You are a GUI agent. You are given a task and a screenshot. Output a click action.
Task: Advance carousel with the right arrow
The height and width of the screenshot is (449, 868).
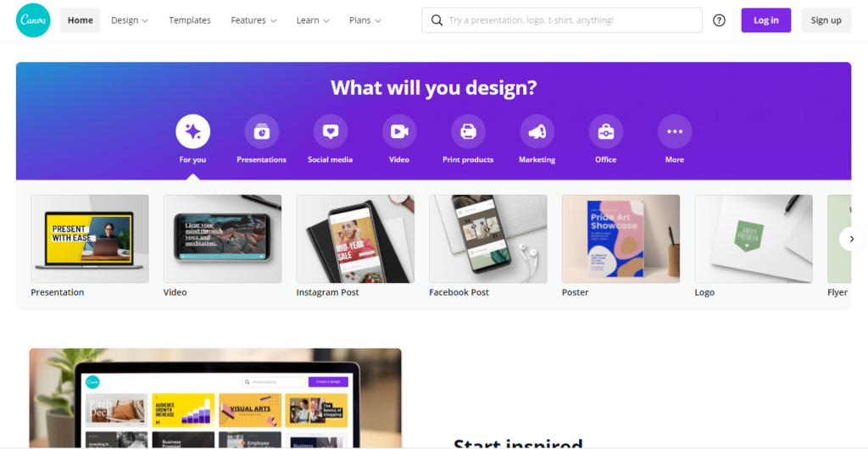[x=851, y=239]
